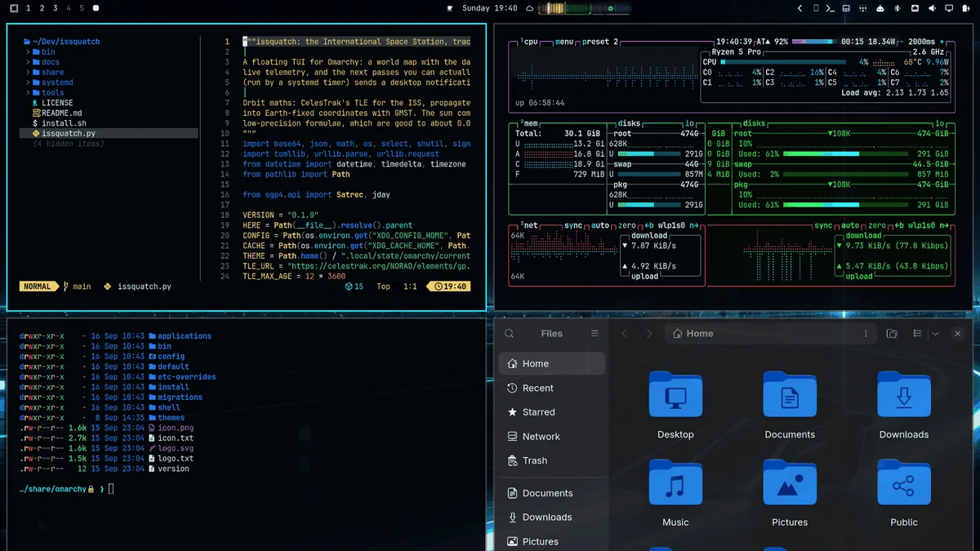Go back with the Files back arrow
The image size is (980, 551).
click(624, 333)
